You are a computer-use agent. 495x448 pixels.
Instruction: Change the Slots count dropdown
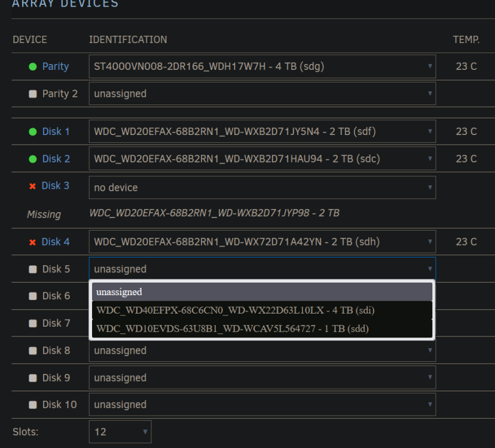point(120,432)
